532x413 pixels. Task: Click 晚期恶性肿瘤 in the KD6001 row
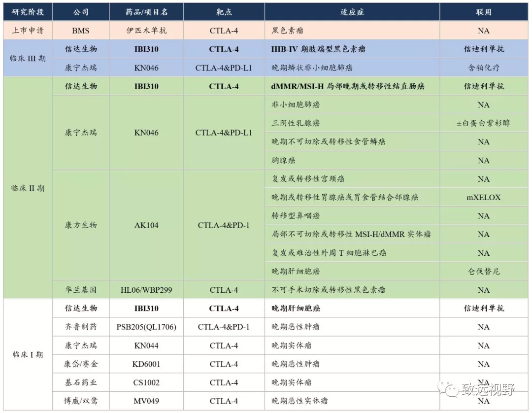click(352, 364)
